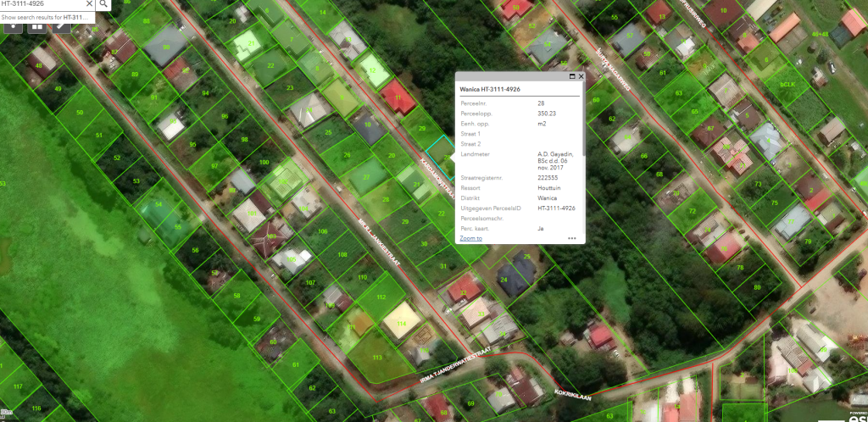868x422 pixels.
Task: Click the first dark widget button under search
Action: point(14,25)
